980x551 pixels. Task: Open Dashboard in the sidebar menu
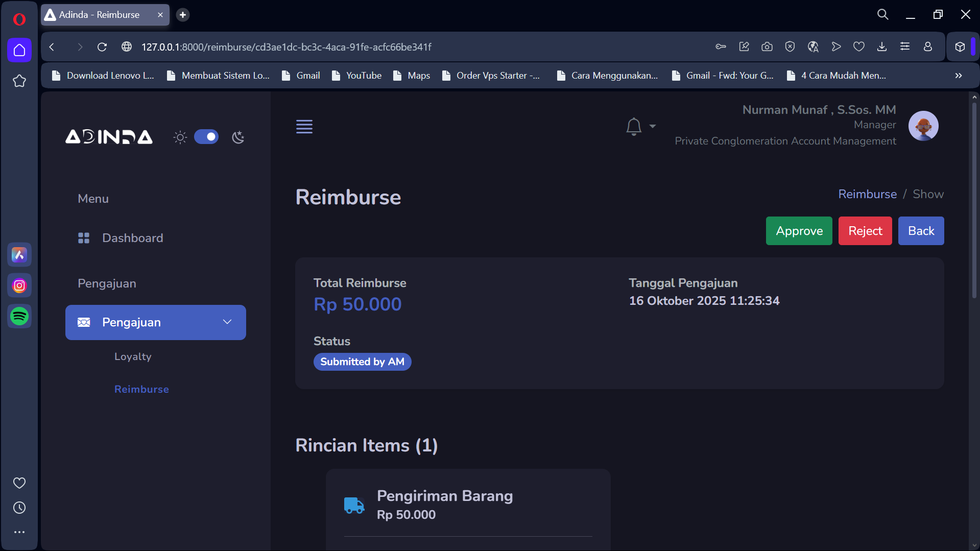[132, 238]
